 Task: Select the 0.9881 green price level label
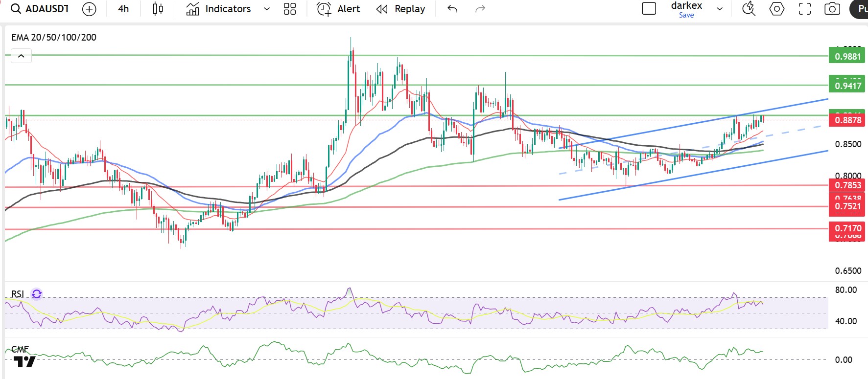847,56
